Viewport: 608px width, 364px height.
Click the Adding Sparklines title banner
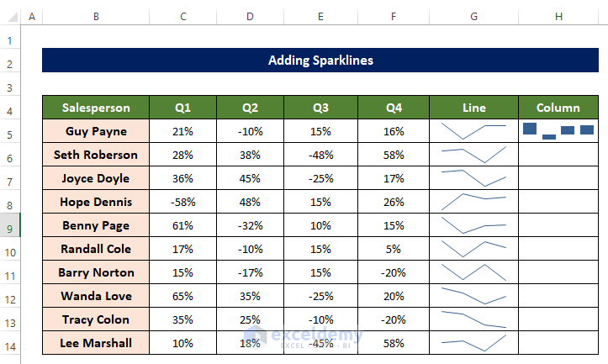pyautogui.click(x=320, y=60)
